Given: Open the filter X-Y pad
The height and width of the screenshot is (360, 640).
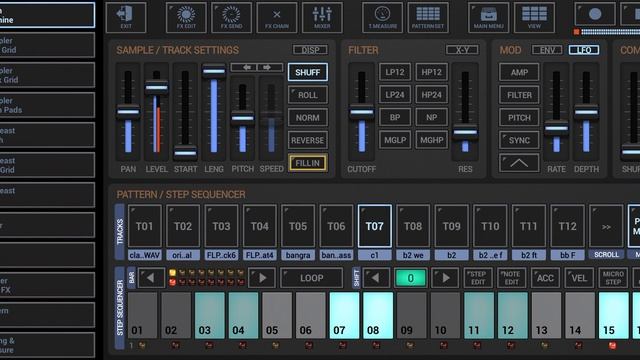Looking at the screenshot, I should tap(462, 50).
